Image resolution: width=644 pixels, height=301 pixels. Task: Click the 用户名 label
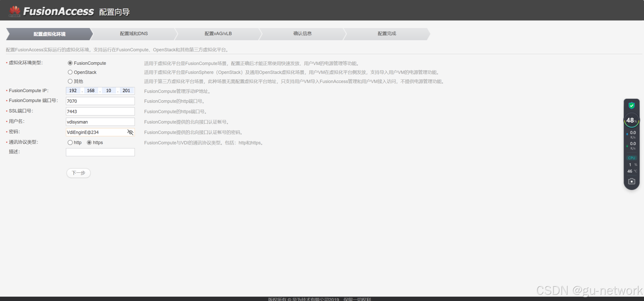(16, 121)
